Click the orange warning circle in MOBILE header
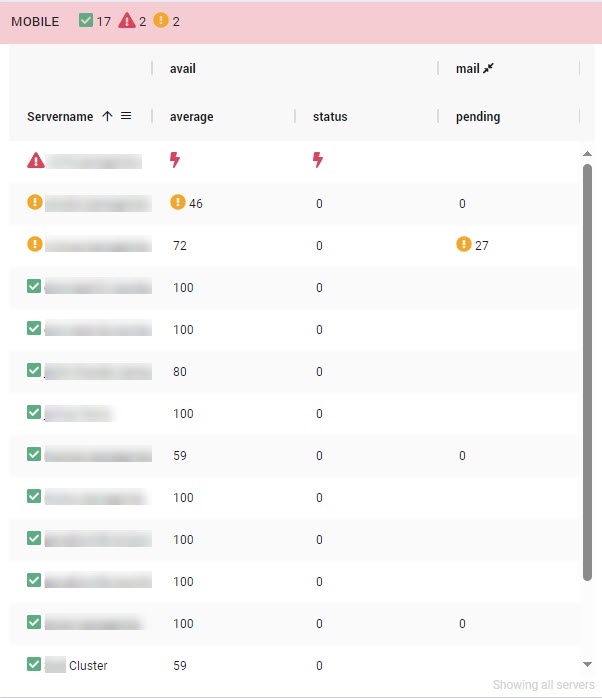Screen dimensions: 602x698 (161, 20)
